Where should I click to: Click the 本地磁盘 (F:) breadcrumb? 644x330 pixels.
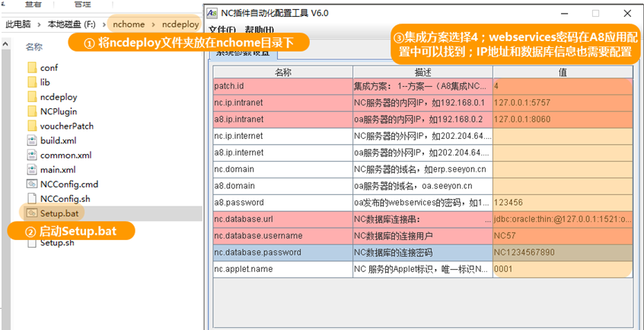pos(72,24)
